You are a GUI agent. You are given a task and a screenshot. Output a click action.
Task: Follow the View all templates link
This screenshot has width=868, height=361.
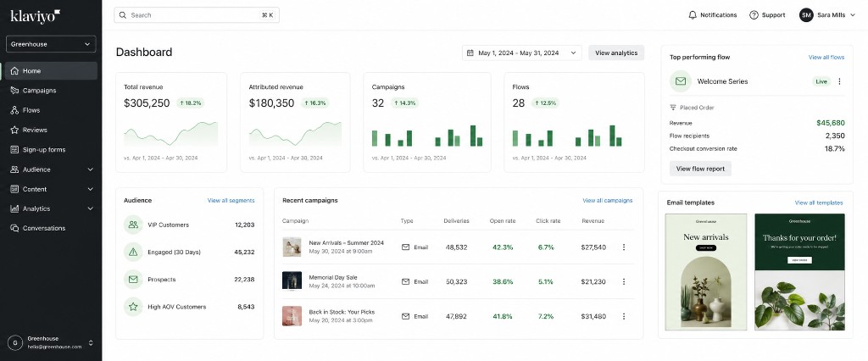(x=819, y=203)
